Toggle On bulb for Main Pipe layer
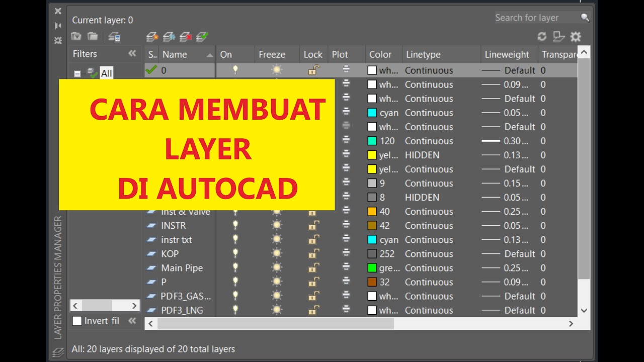Image resolution: width=644 pixels, height=362 pixels. pos(235,267)
